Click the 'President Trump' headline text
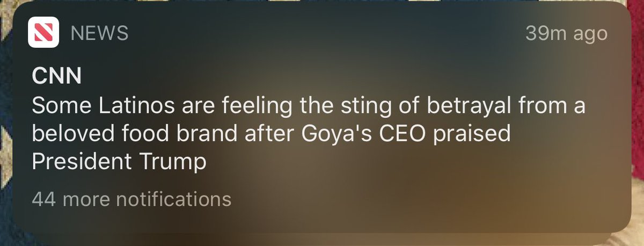Image resolution: width=644 pixels, height=246 pixels. pyautogui.click(x=119, y=162)
